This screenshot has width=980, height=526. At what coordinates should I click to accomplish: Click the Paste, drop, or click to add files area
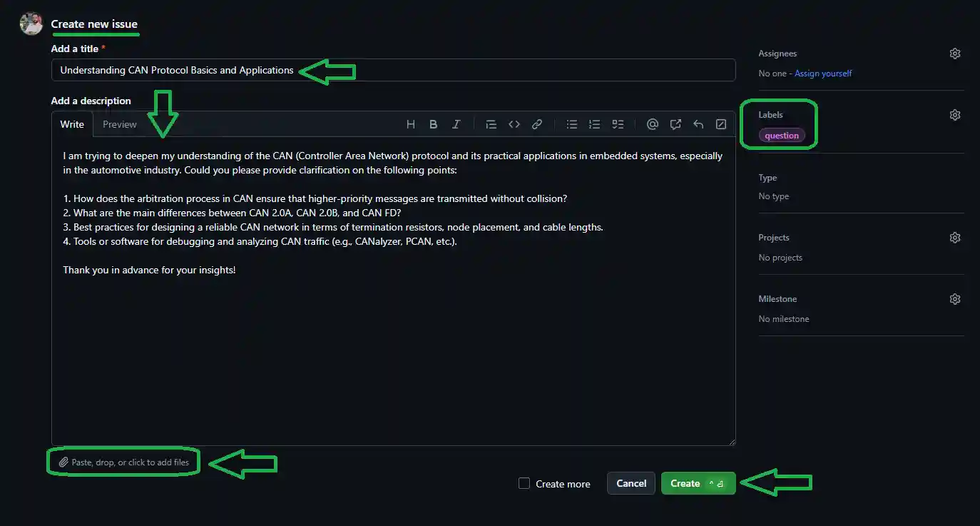123,462
